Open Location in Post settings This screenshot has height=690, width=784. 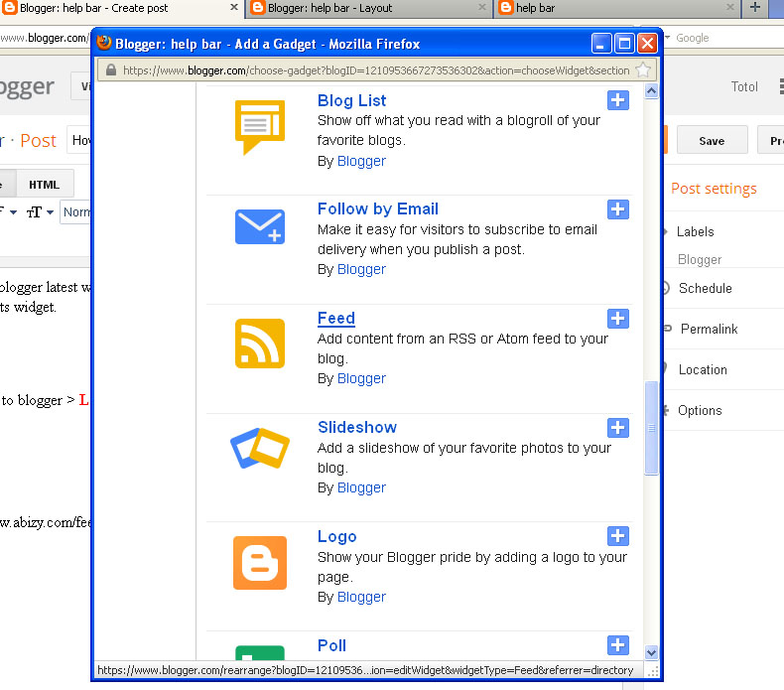[703, 369]
